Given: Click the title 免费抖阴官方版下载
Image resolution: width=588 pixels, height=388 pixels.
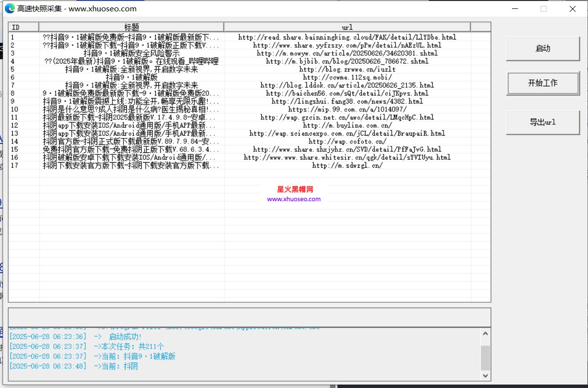Looking at the screenshot, I should 131,149.
